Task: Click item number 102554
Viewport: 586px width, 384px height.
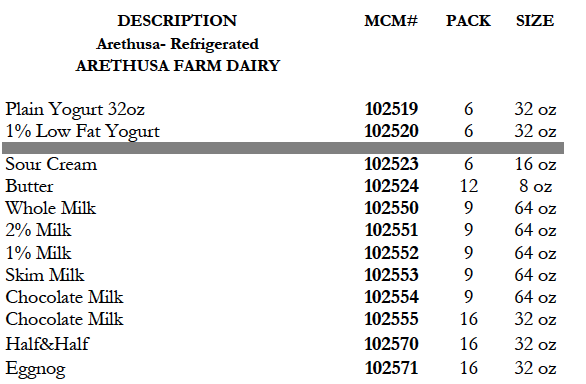Action: (x=391, y=297)
